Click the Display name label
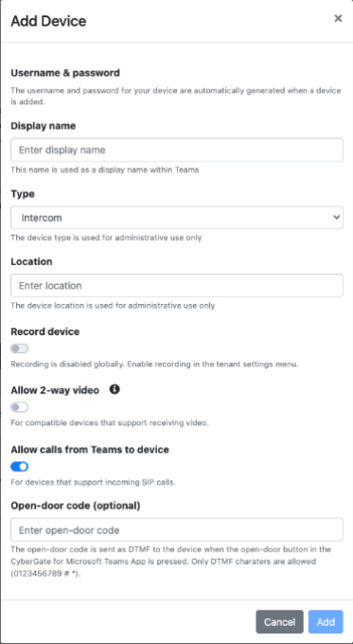The image size is (353, 644). click(x=44, y=126)
